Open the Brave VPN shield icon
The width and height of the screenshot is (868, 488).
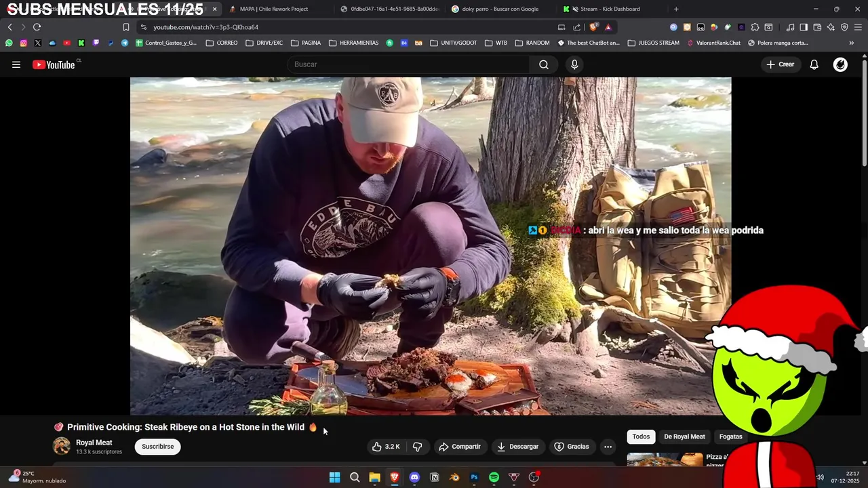844,27
